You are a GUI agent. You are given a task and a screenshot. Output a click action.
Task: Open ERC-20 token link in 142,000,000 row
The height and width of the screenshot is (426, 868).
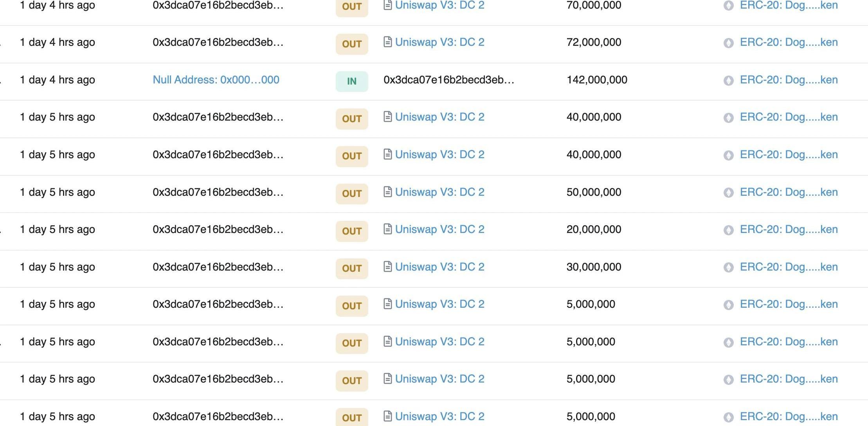[789, 80]
